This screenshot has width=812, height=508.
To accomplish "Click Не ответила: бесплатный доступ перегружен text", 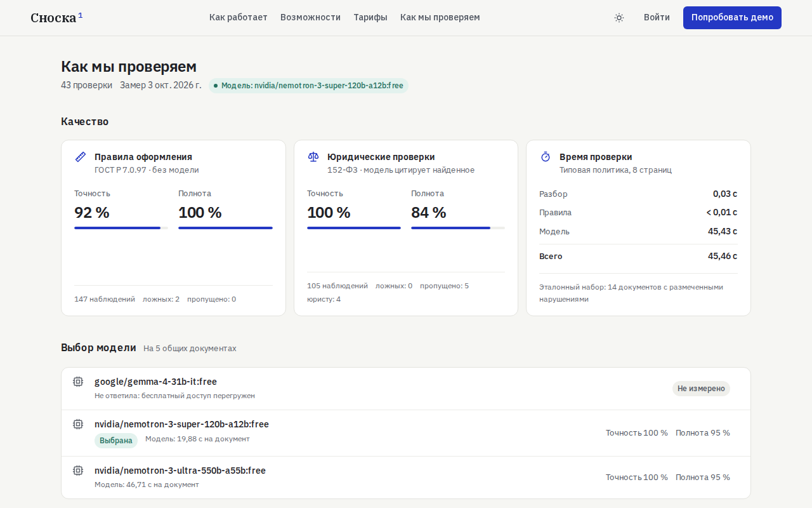I will click(x=174, y=396).
